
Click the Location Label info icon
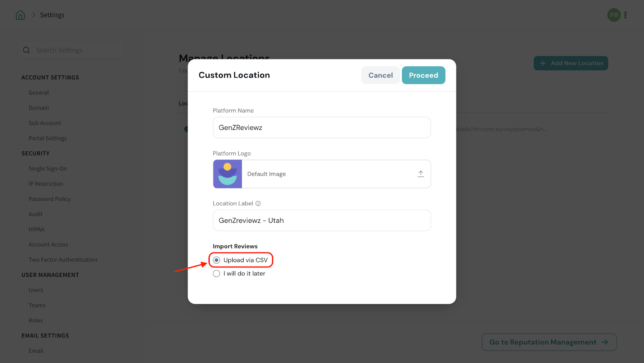(258, 203)
